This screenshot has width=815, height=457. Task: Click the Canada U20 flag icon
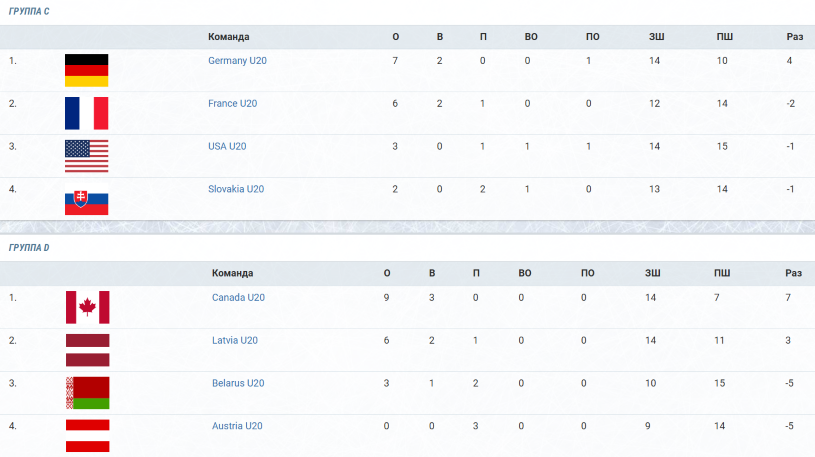pos(87,307)
